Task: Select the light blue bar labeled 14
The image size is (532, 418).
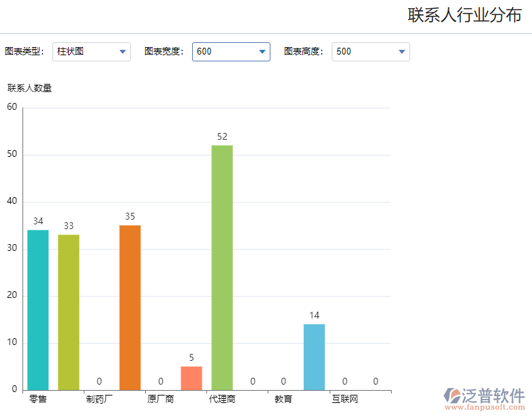Action: point(314,357)
